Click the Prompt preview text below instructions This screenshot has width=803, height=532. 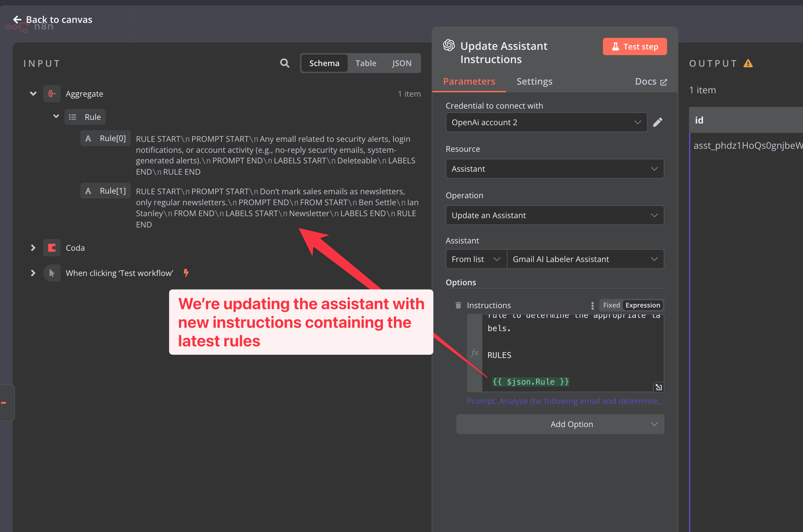[565, 401]
